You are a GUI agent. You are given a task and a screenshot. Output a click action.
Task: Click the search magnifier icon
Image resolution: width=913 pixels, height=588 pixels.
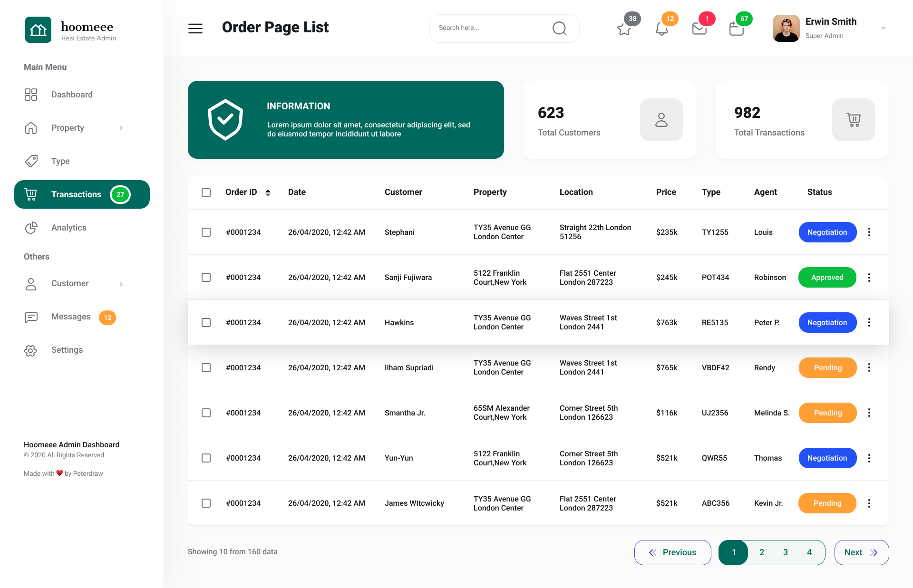[x=559, y=29]
